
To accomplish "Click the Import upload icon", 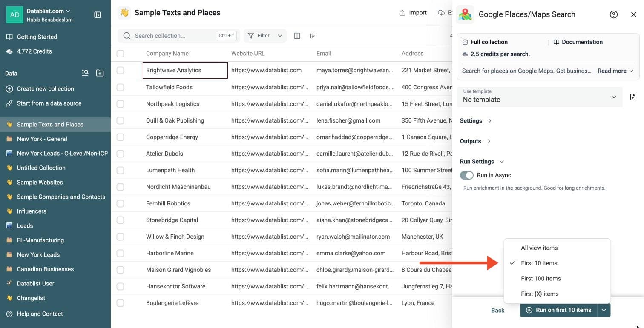I will coord(402,13).
